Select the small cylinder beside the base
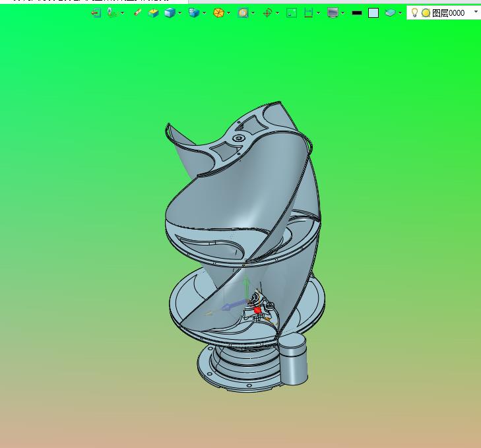The image size is (481, 448). (x=293, y=358)
